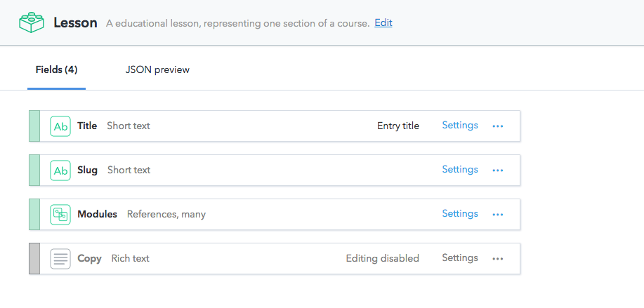Switch to the JSON preview tab

pyautogui.click(x=157, y=70)
